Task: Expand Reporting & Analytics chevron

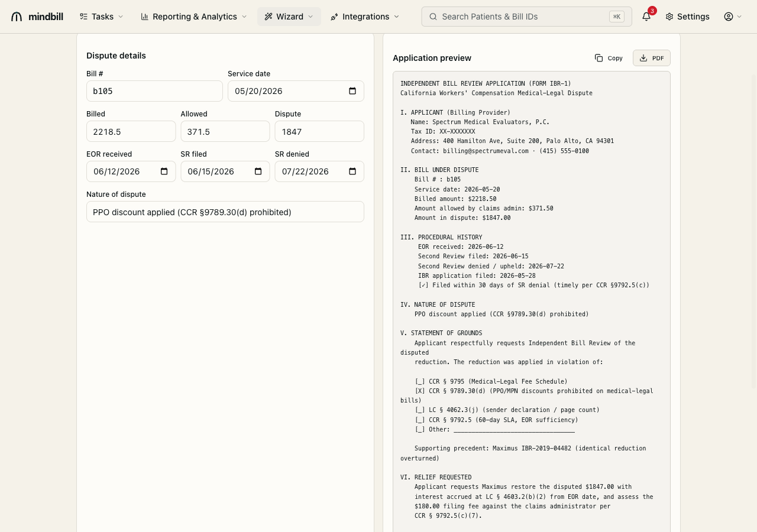Action: click(x=244, y=17)
